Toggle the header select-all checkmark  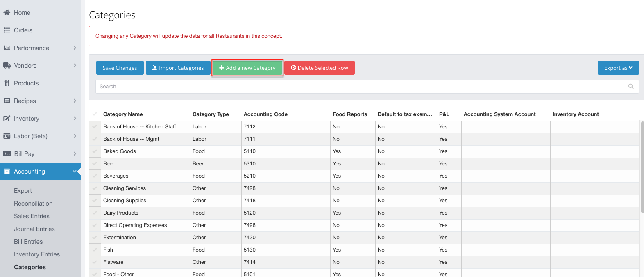click(x=95, y=114)
